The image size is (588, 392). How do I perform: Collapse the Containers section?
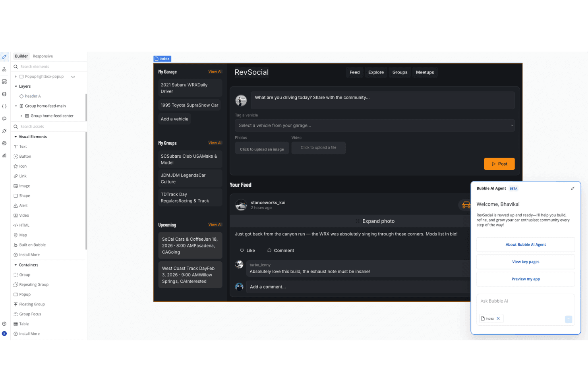click(x=16, y=265)
